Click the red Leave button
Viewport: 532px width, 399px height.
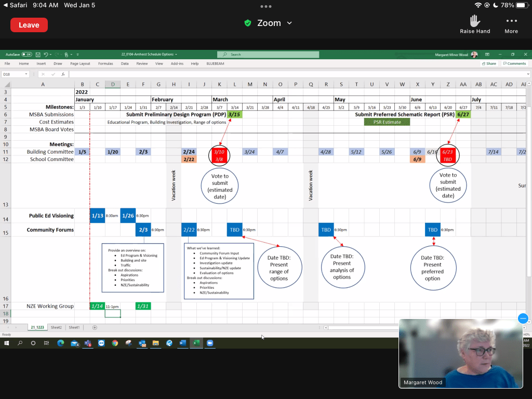pos(29,25)
